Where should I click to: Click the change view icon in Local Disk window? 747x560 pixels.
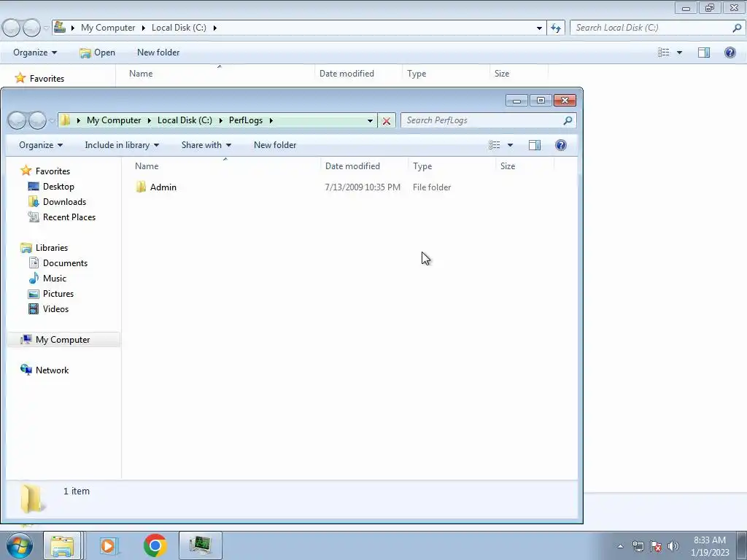664,52
